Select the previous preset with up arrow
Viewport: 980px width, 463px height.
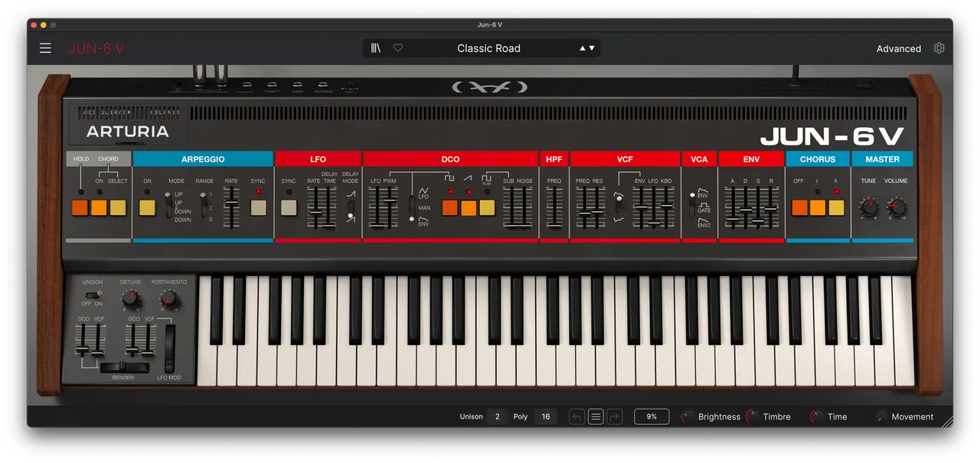coord(583,48)
